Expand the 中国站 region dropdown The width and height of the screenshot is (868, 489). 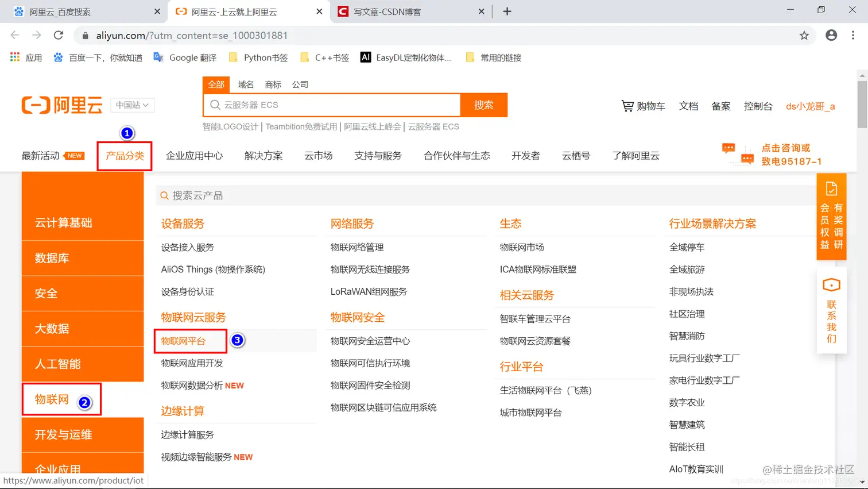pos(132,105)
